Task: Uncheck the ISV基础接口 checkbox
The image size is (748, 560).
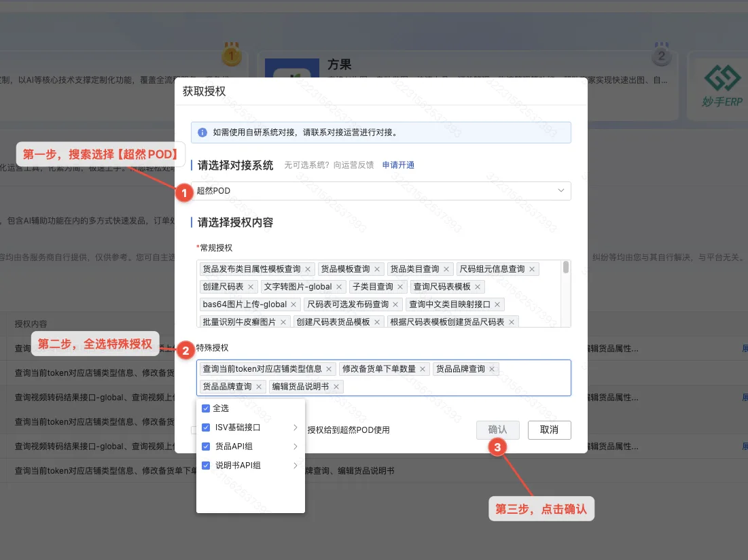Action: [x=206, y=427]
